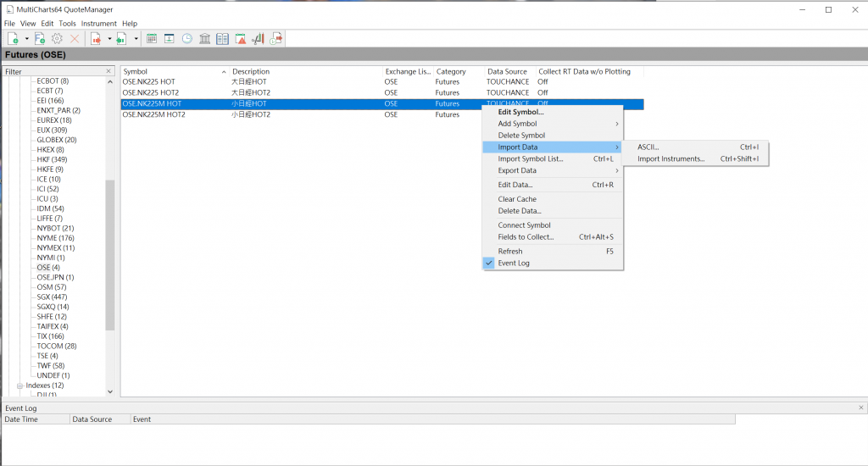Viewport: 868px width, 466px height.
Task: Open the File menu
Action: pos(9,23)
